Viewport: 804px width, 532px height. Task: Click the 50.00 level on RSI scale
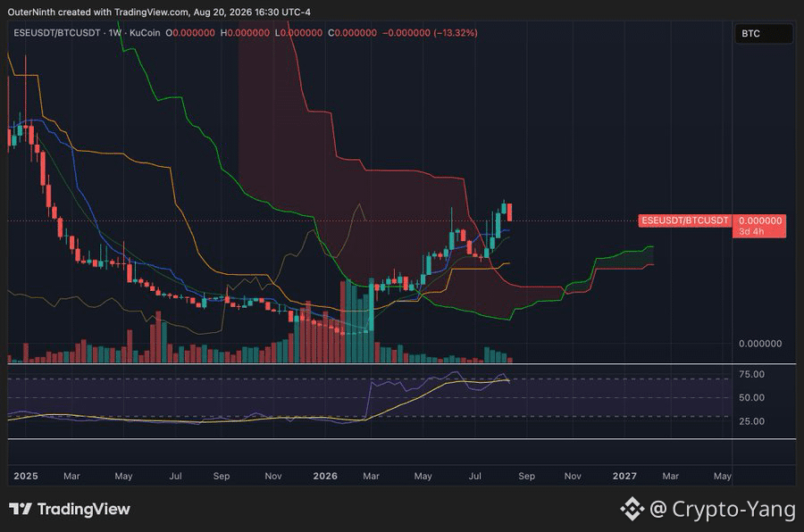click(751, 397)
